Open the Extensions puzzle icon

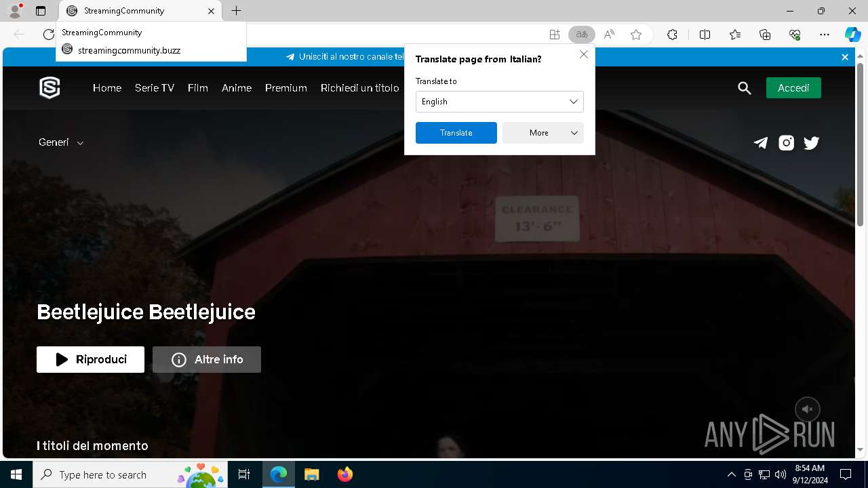tap(672, 35)
